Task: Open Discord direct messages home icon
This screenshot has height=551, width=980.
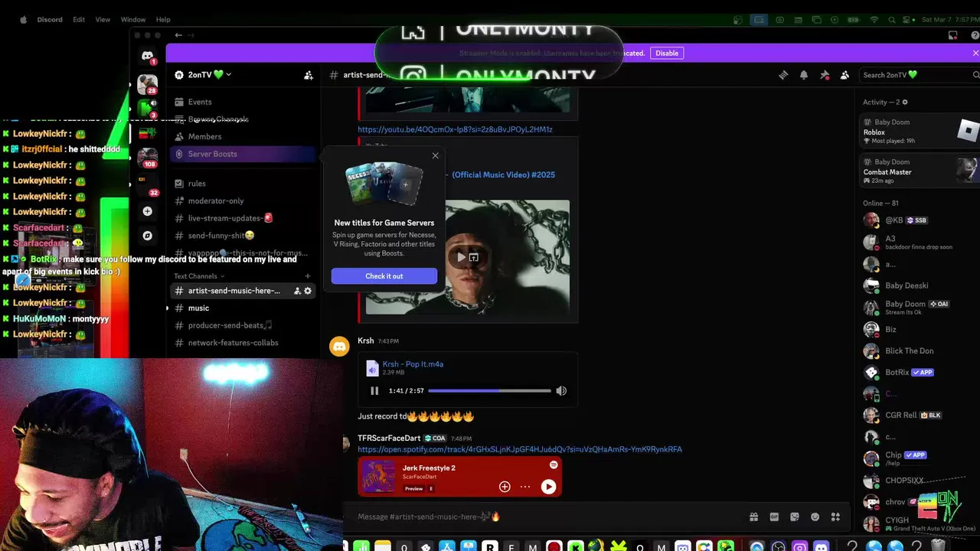Action: click(x=148, y=56)
